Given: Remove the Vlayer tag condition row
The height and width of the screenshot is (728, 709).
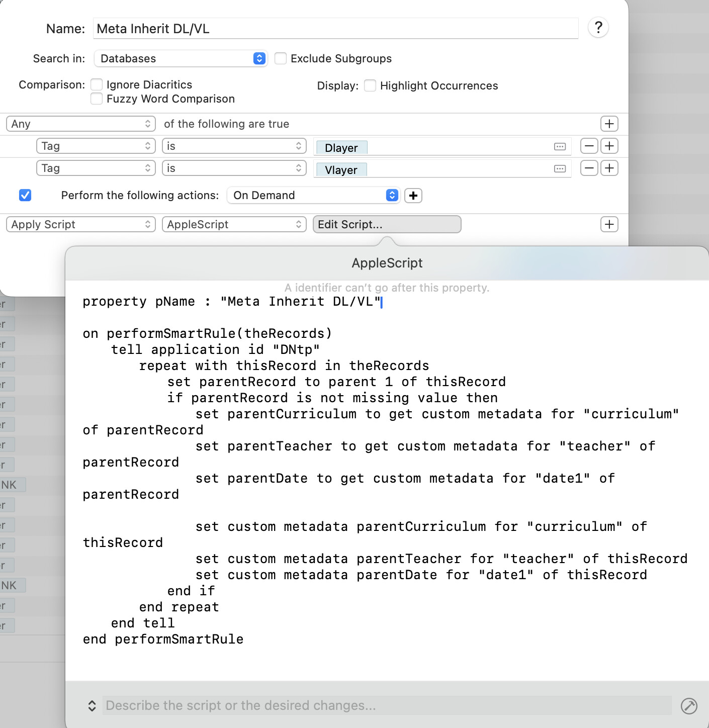Looking at the screenshot, I should 589,168.
